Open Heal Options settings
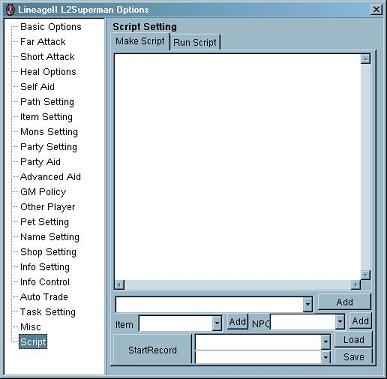This screenshot has height=379, width=387. 48,72
